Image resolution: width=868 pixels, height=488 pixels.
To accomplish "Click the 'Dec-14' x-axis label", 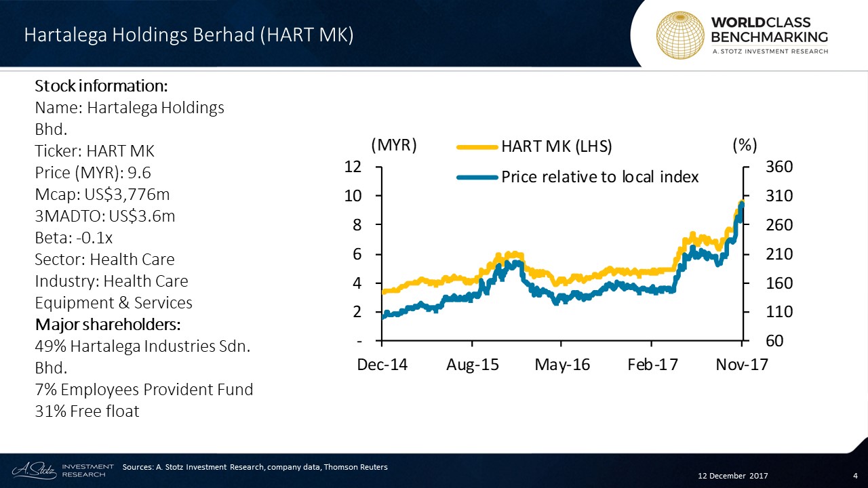I will click(x=382, y=365).
